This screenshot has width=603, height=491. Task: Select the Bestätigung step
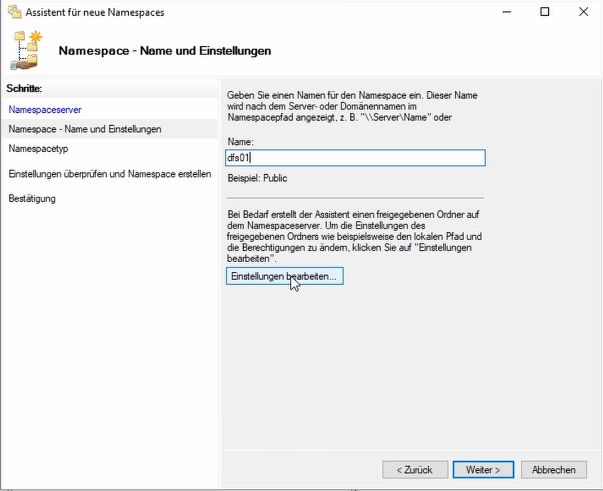pyautogui.click(x=32, y=199)
